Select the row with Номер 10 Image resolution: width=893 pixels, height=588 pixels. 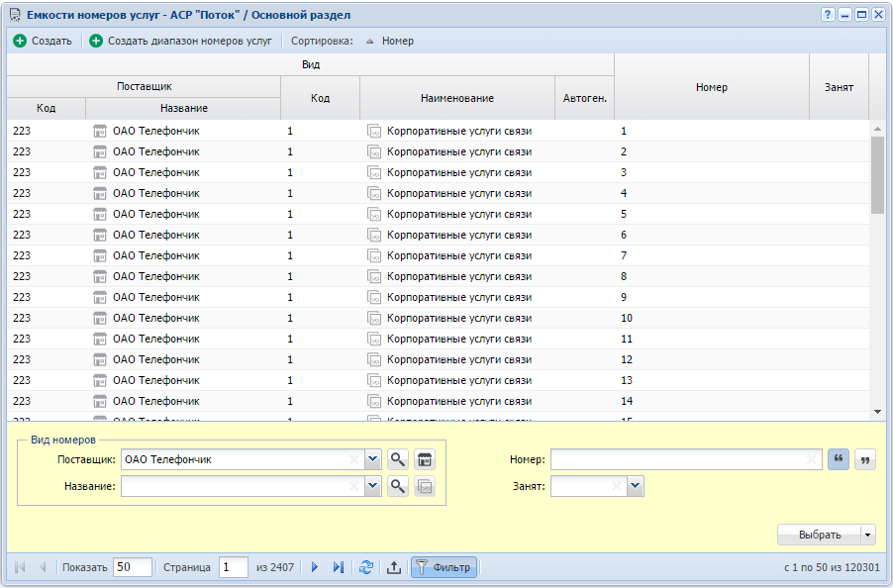click(438, 318)
